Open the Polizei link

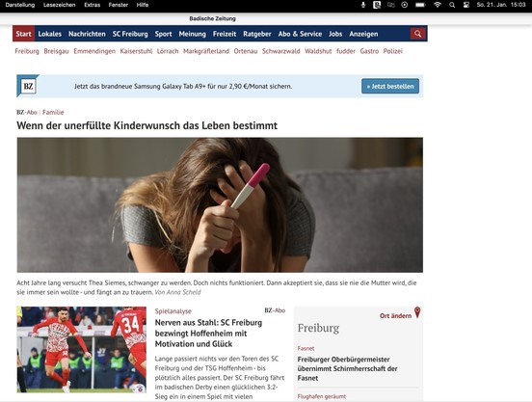392,51
